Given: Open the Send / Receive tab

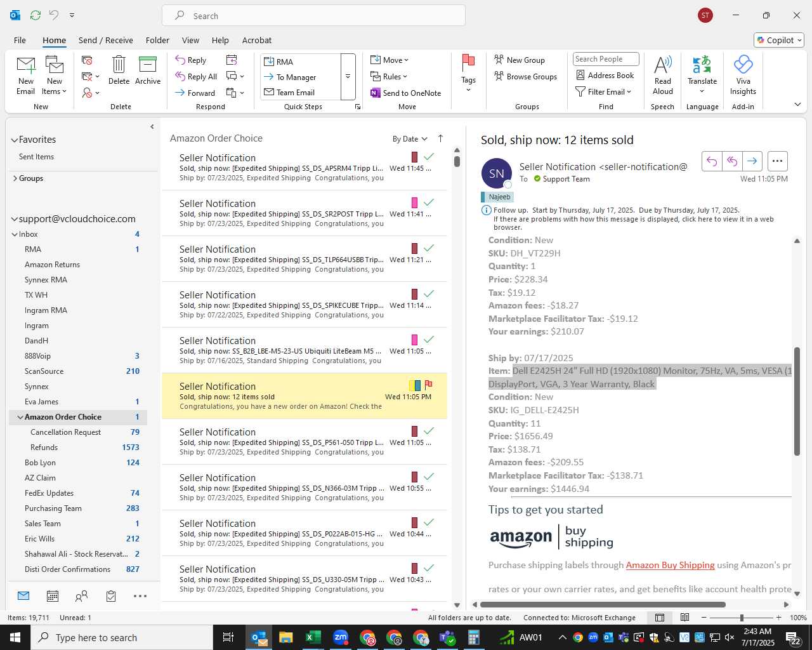Looking at the screenshot, I should click(106, 40).
